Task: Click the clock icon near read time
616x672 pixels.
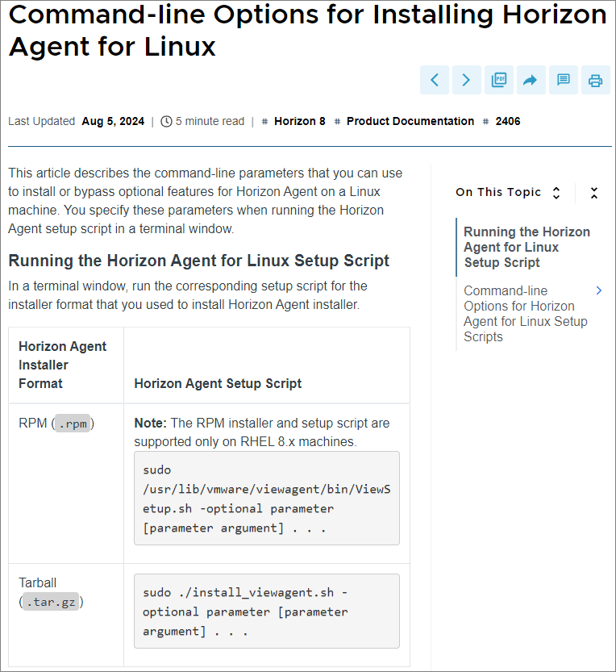Action: tap(167, 122)
